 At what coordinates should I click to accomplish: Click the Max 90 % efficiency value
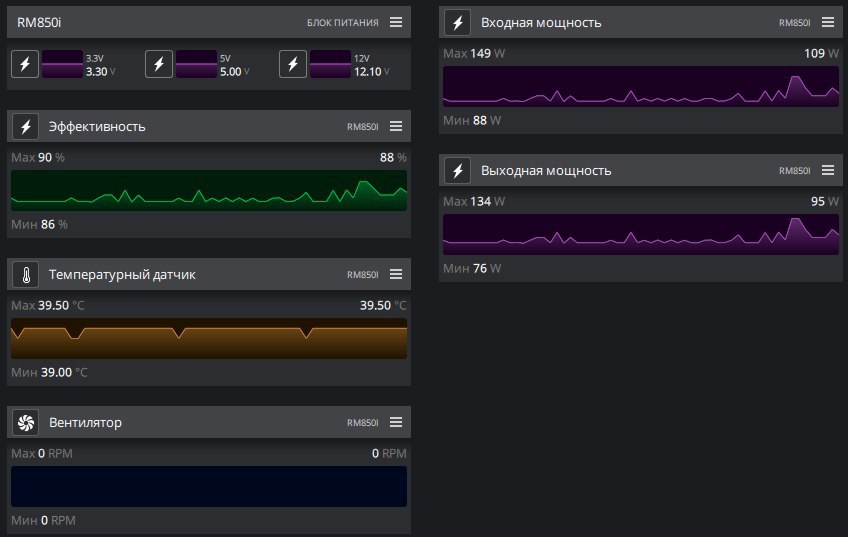38,157
